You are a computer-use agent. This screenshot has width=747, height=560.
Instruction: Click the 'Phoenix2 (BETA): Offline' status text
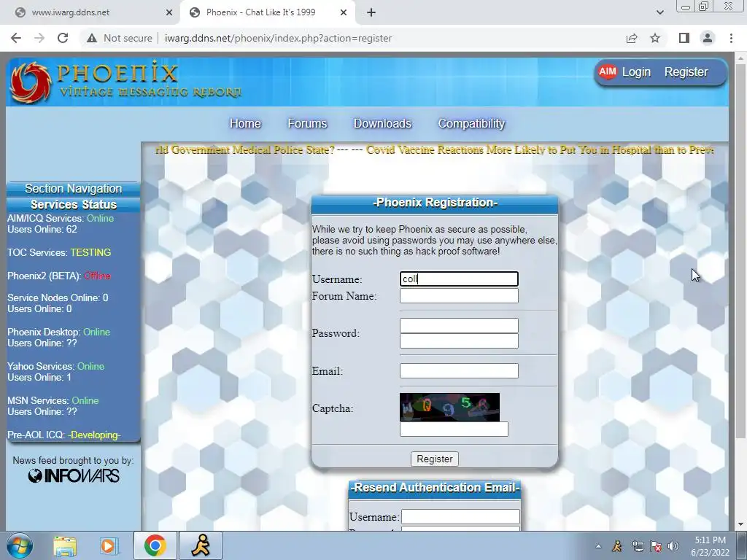click(x=58, y=276)
